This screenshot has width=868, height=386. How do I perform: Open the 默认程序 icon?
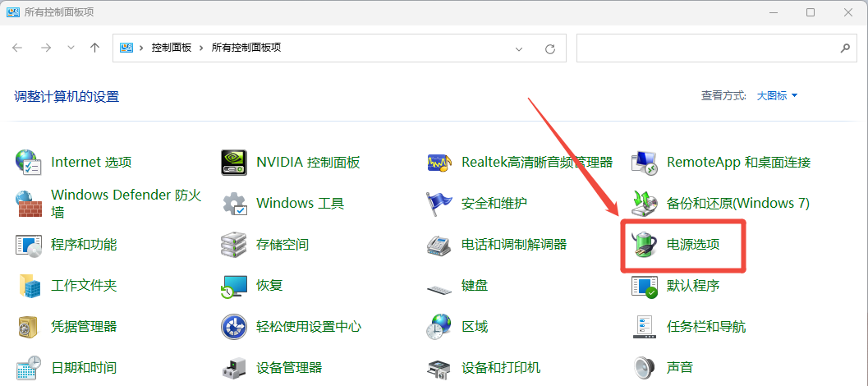click(x=645, y=286)
